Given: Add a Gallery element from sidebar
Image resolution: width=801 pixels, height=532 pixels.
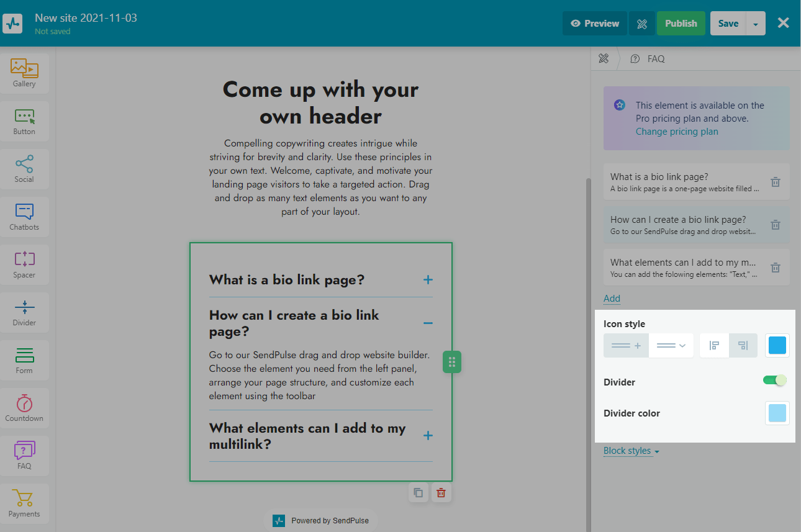Looking at the screenshot, I should click(24, 73).
